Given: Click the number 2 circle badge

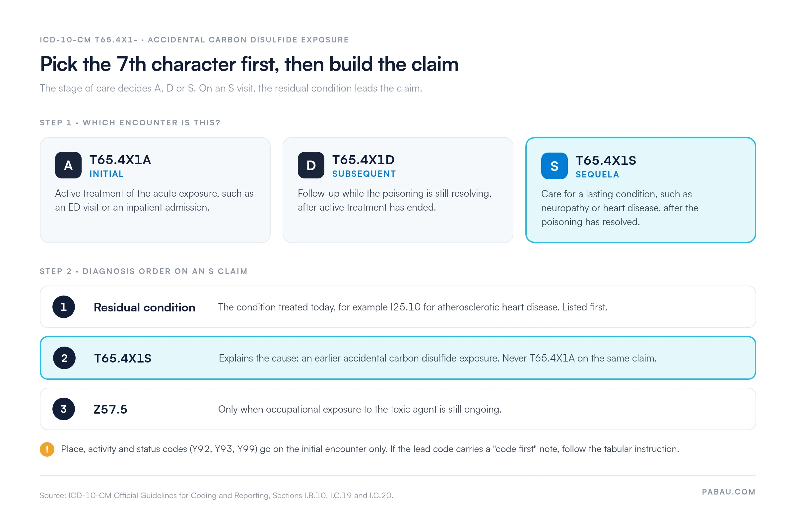Looking at the screenshot, I should (x=64, y=358).
